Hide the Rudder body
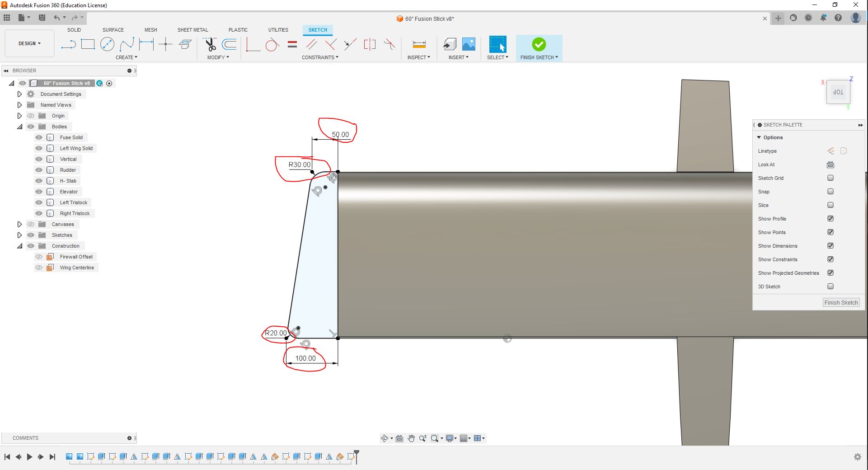Screen dimensions: 868x470 39,170
